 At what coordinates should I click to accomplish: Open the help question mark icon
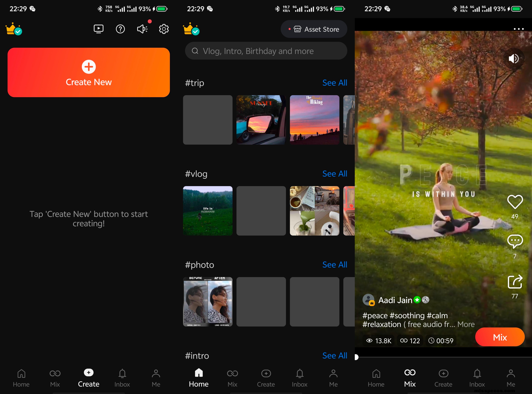120,29
